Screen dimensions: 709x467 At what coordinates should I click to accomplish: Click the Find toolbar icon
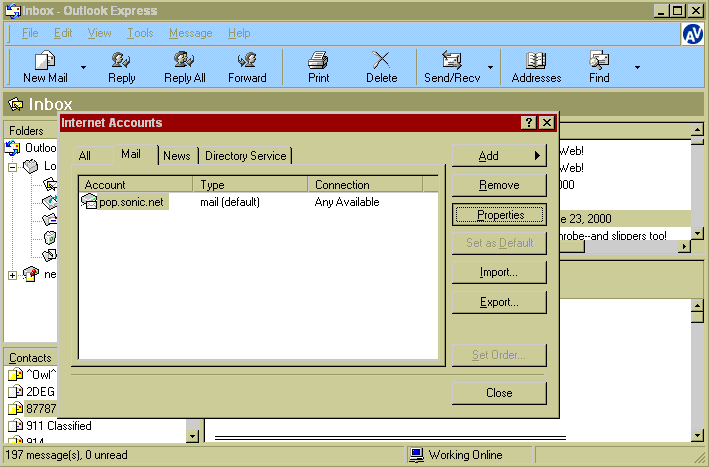pos(599,60)
